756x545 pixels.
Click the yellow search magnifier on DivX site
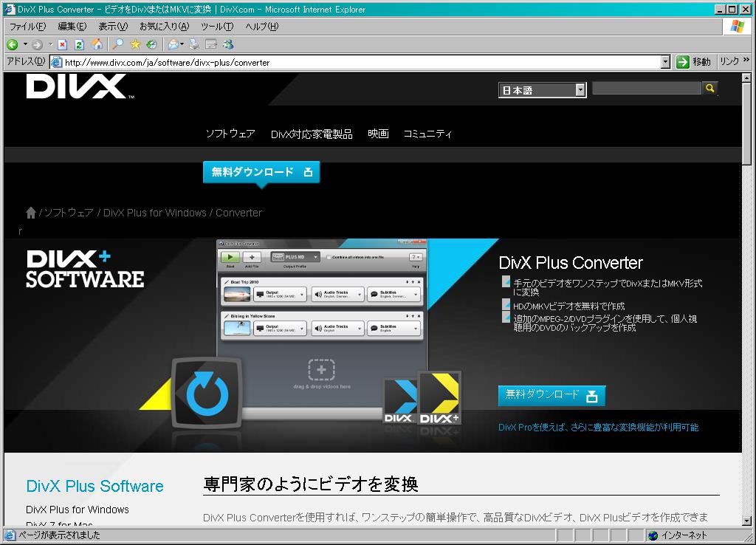pyautogui.click(x=709, y=89)
